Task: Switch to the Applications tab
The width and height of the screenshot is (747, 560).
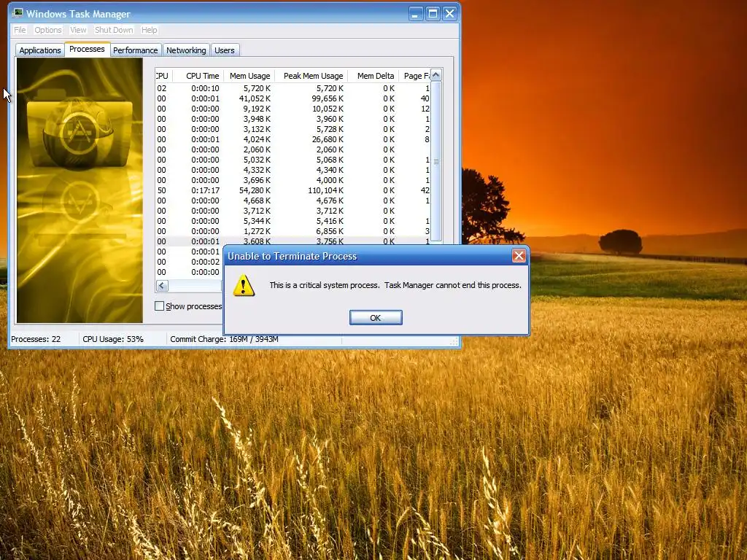Action: [40, 50]
